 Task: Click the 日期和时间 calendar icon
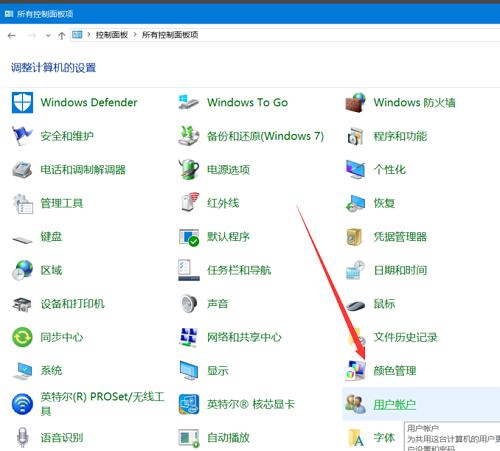click(x=355, y=270)
